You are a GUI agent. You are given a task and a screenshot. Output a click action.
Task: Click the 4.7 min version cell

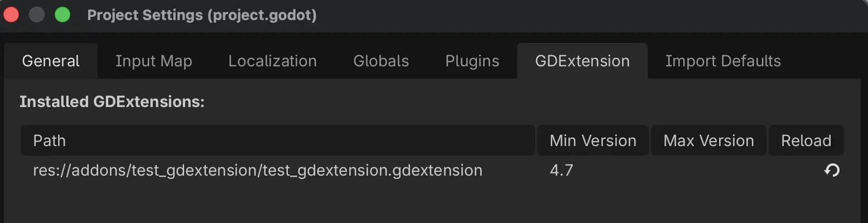click(561, 170)
